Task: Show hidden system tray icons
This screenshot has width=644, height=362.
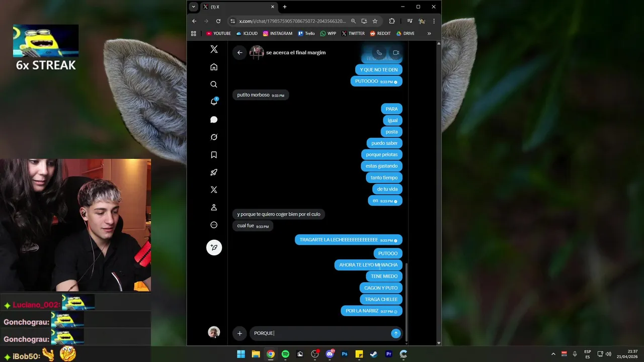Action: pyautogui.click(x=553, y=354)
